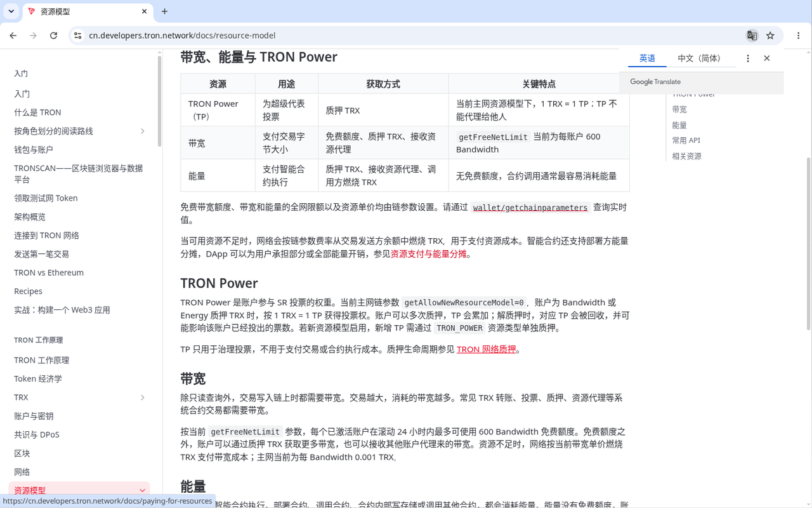Click the browser forward arrow
Viewport: 812px width, 508px height.
click(x=34, y=36)
